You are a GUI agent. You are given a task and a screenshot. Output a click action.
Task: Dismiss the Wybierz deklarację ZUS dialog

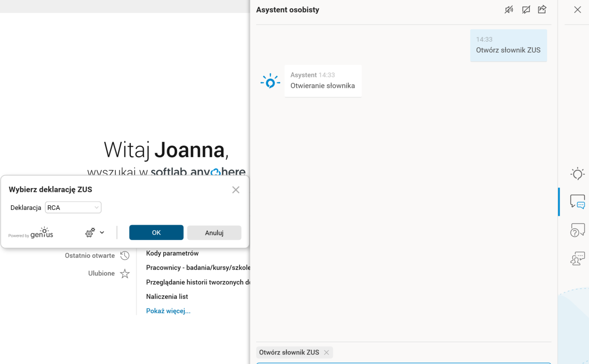[236, 189]
